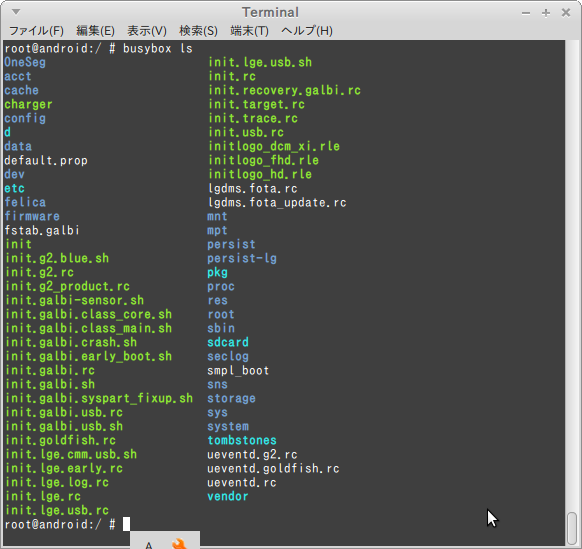Screen dimensions: 582x549
Task: Click the orange wrench input settings icon
Action: [x=179, y=543]
